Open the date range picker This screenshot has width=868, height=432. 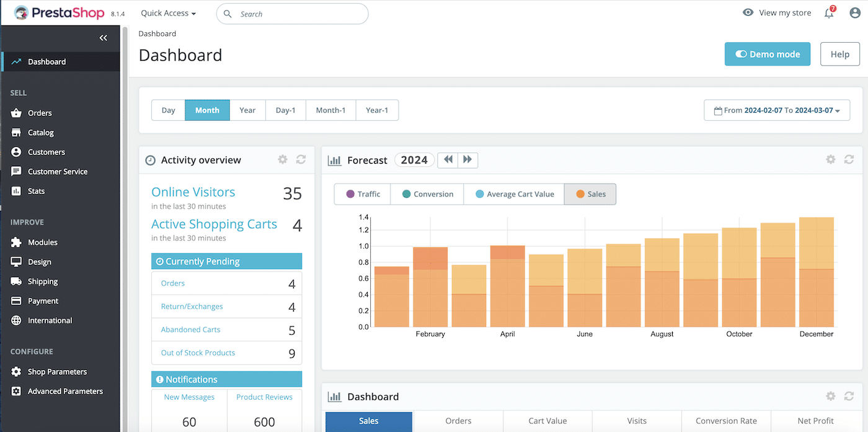pos(776,110)
